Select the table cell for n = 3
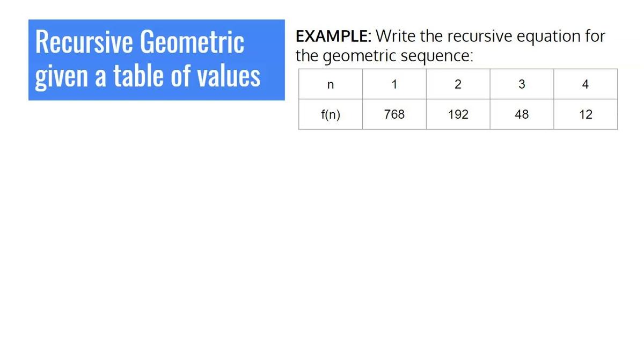The height and width of the screenshot is (362, 644). [x=522, y=84]
